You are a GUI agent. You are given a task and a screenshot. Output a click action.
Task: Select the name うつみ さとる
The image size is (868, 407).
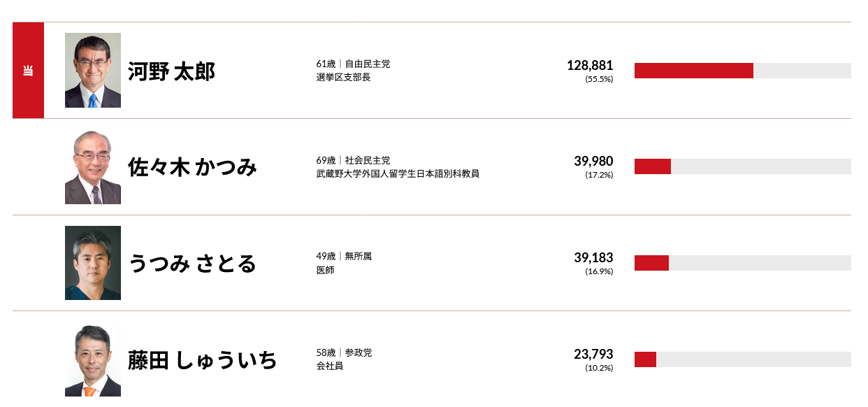click(192, 264)
